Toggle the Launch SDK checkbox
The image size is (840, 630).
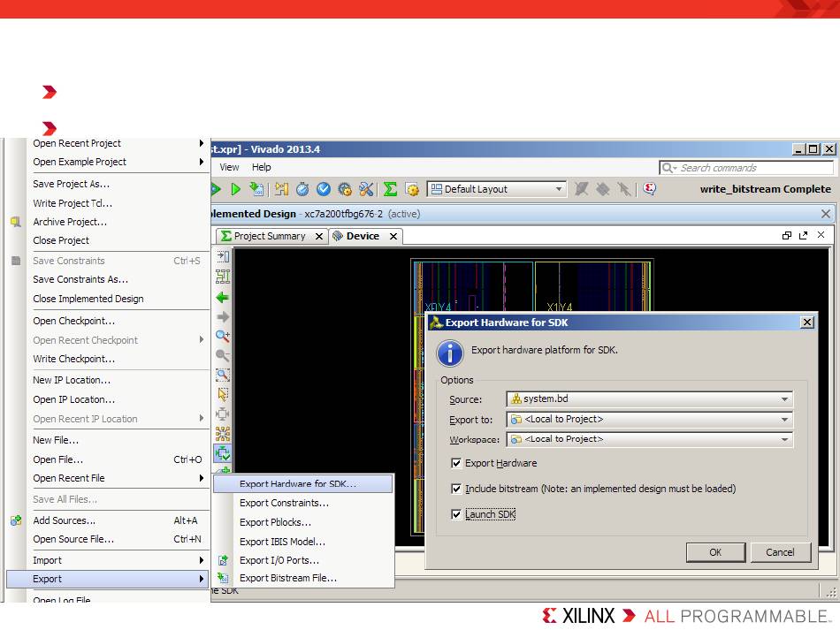pyautogui.click(x=456, y=514)
